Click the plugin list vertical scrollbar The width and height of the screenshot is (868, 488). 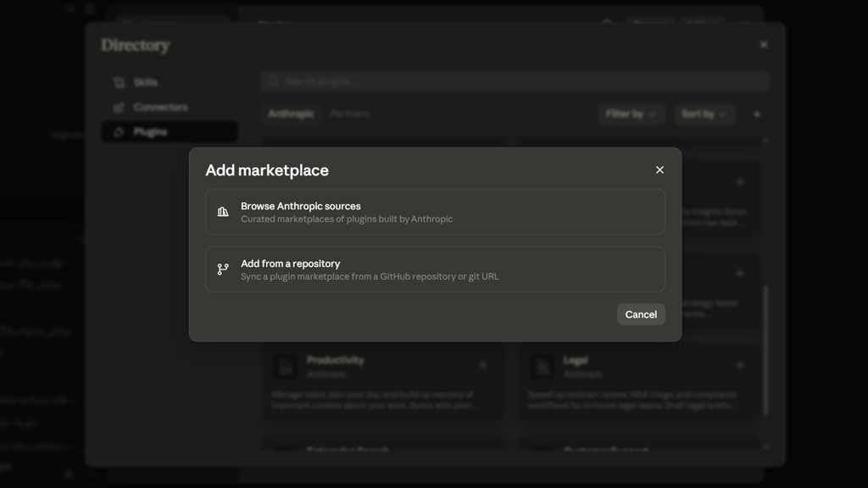pos(766,350)
